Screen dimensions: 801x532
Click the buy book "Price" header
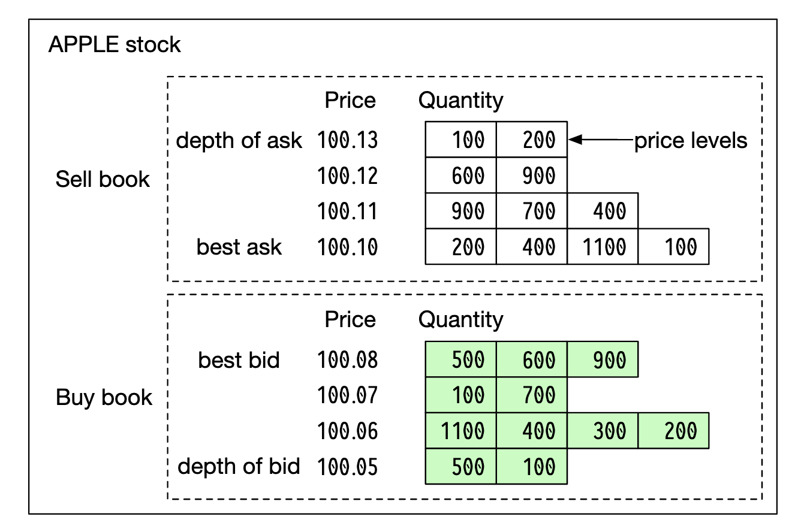tap(350, 319)
